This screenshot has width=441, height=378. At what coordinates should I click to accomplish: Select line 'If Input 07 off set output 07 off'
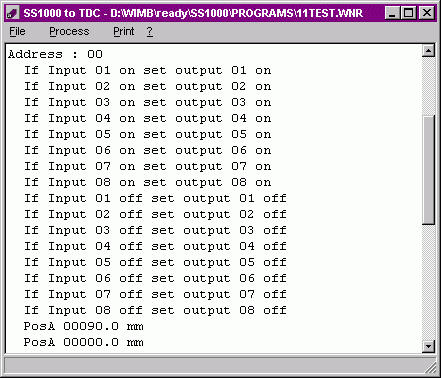(x=155, y=294)
